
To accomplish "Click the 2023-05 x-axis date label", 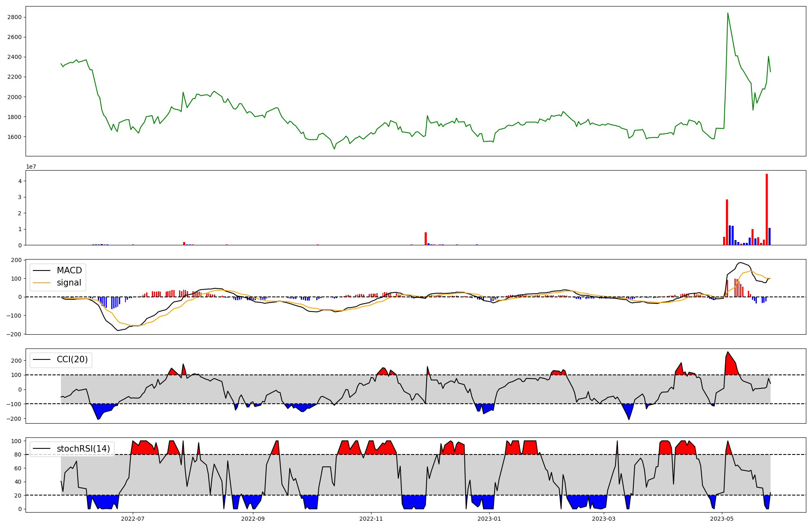I will pyautogui.click(x=722, y=519).
